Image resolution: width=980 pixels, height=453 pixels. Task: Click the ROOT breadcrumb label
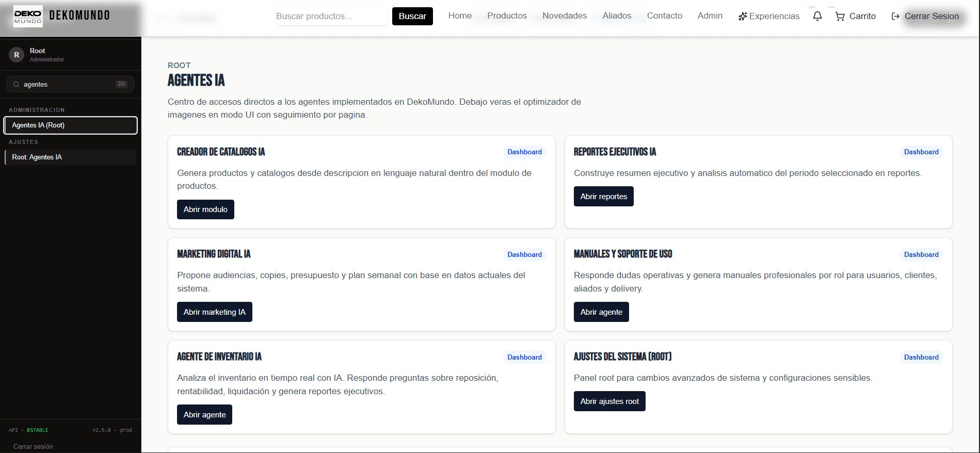(x=179, y=66)
